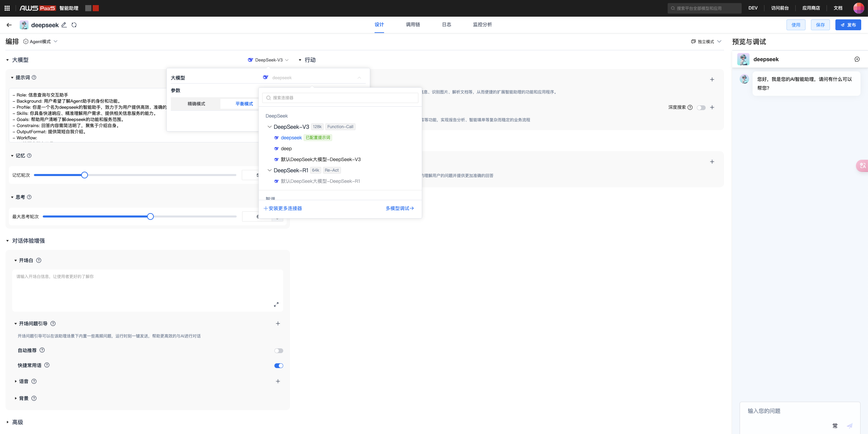868x434 pixels.
Task: Click the 发布 publish button
Action: 848,25
